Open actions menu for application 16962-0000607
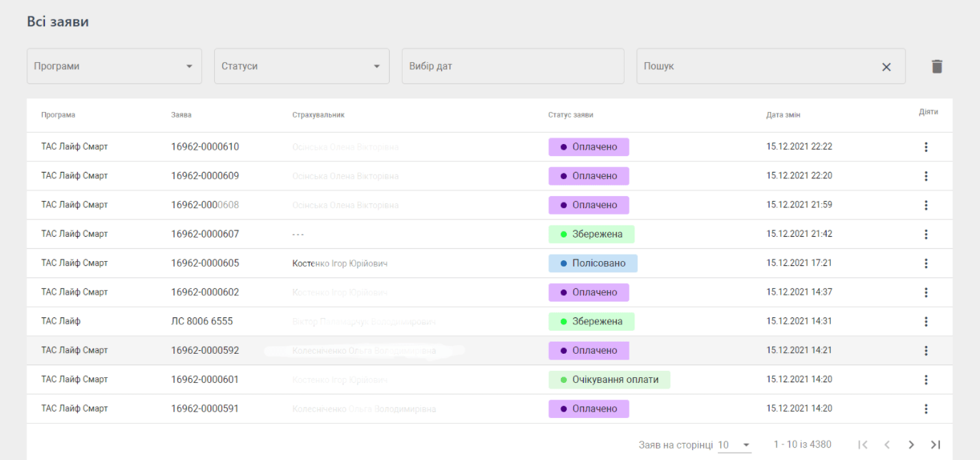 click(926, 234)
